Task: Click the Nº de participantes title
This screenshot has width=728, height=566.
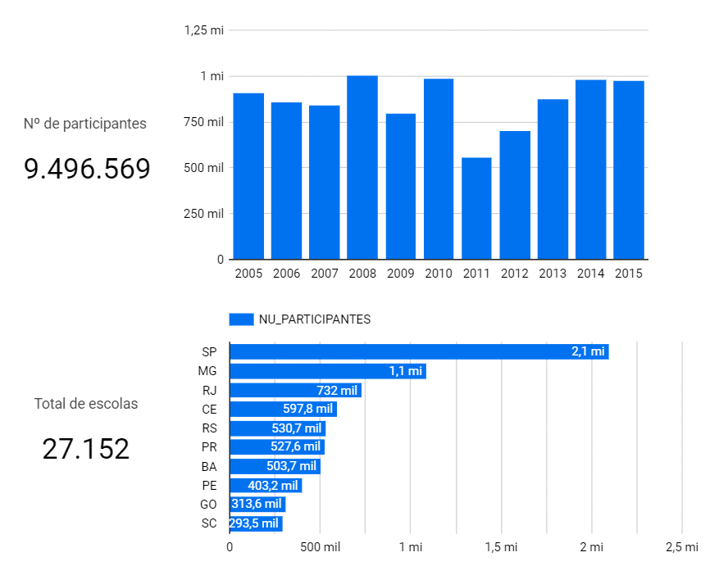Action: (85, 123)
